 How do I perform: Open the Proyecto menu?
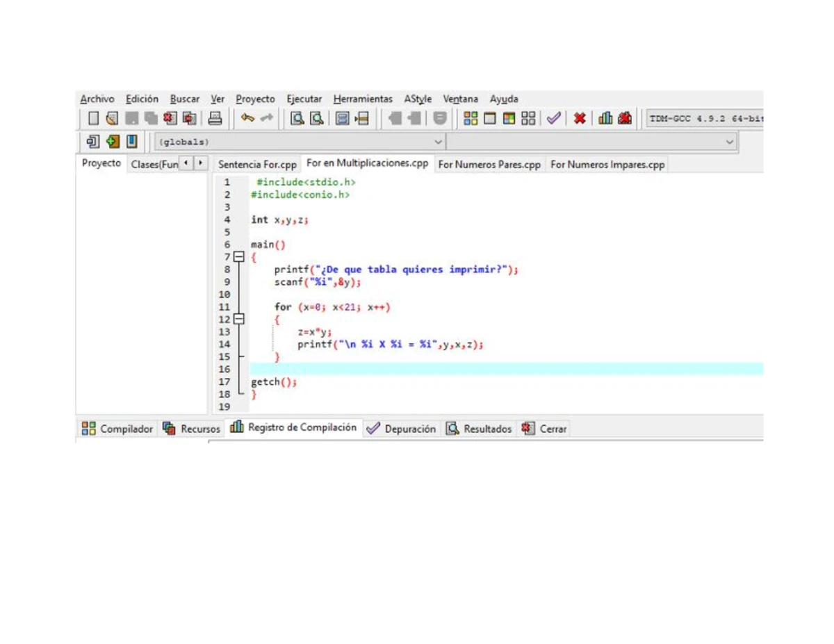click(255, 99)
